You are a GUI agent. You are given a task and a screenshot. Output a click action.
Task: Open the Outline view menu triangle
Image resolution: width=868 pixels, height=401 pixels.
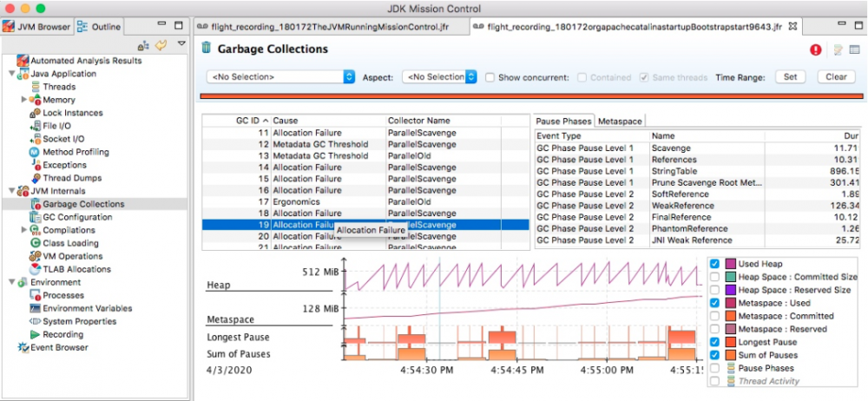pyautogui.click(x=181, y=44)
